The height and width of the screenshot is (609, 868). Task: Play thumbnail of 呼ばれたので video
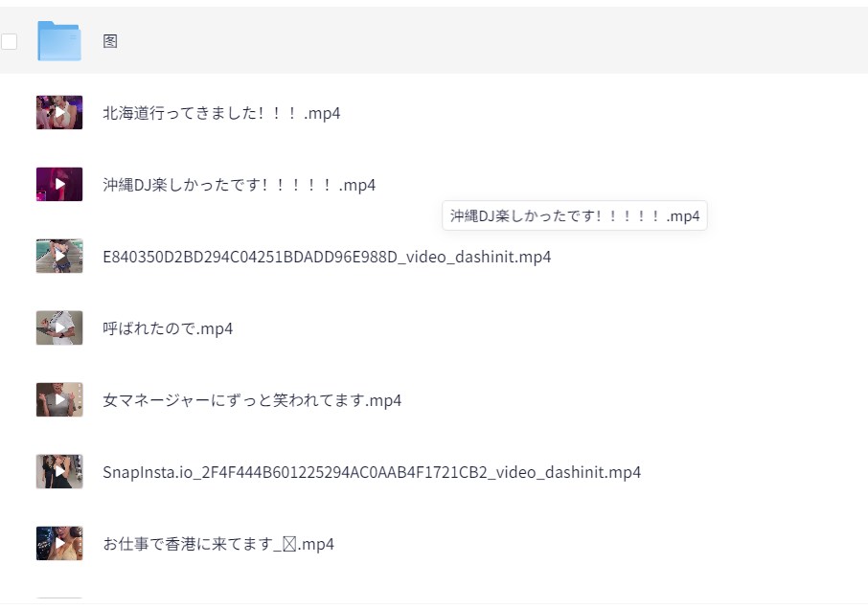[x=59, y=328]
